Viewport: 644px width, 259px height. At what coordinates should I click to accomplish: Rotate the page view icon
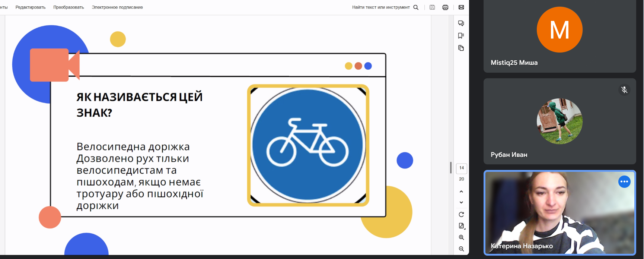coord(461,215)
